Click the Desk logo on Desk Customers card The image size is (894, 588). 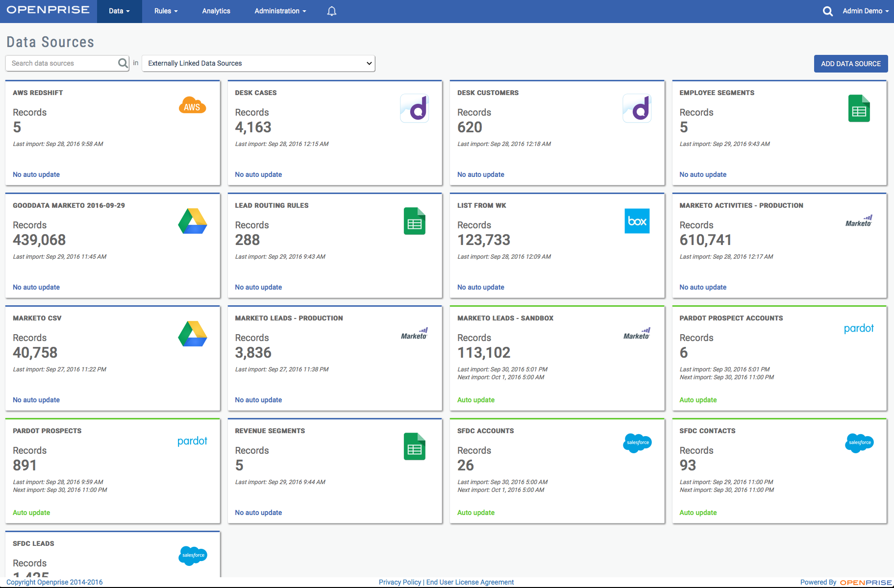[637, 108]
